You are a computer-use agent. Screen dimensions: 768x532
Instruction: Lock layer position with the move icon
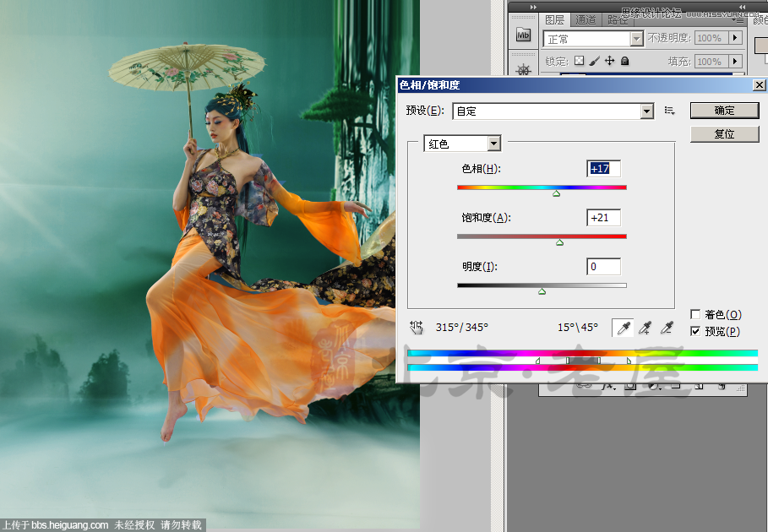tap(609, 61)
